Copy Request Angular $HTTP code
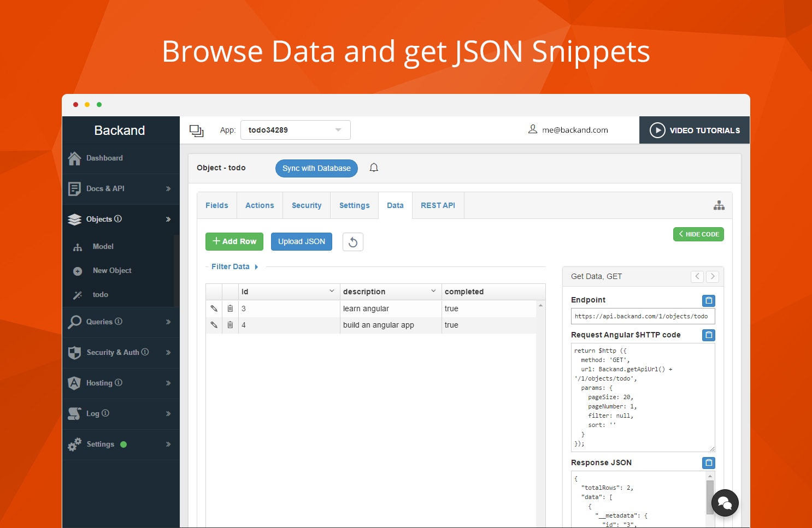812x528 pixels. [709, 335]
